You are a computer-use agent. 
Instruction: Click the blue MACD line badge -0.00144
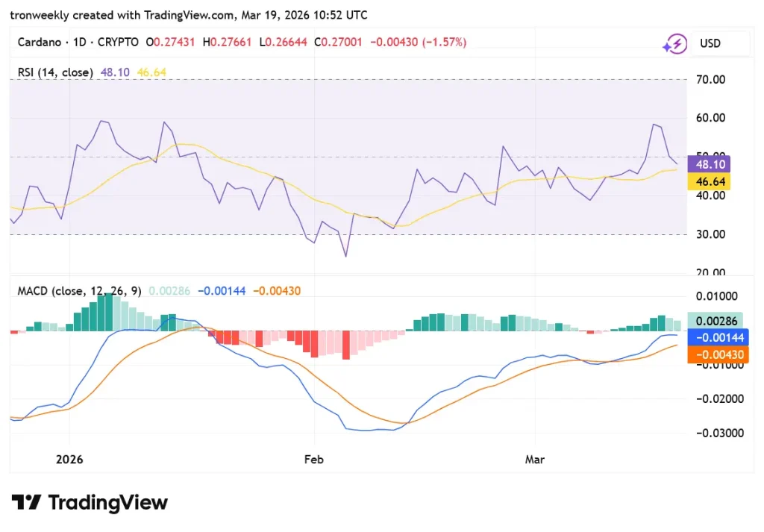pos(718,337)
